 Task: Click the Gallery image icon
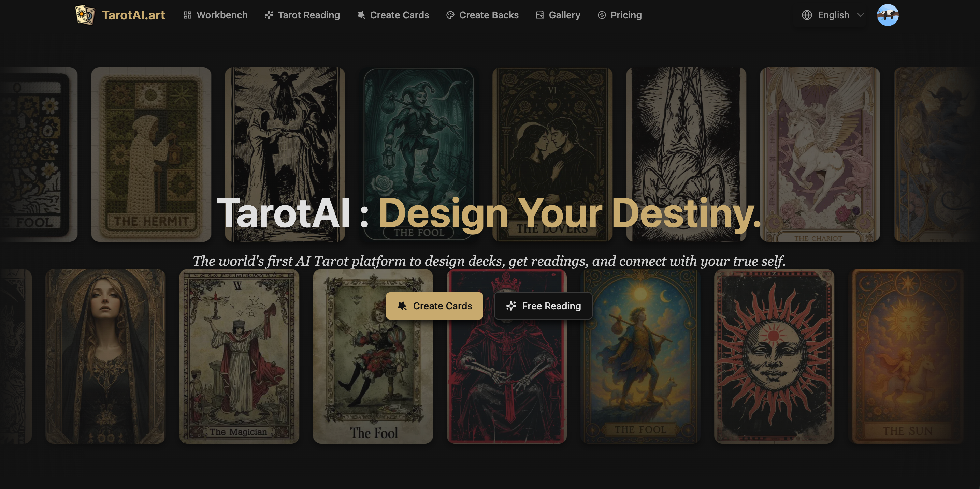(x=540, y=15)
